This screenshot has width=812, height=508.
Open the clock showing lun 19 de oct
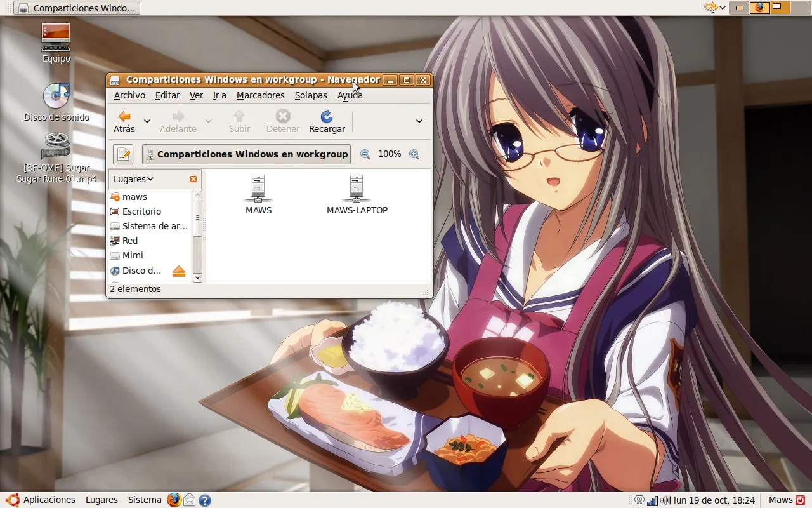pos(714,500)
